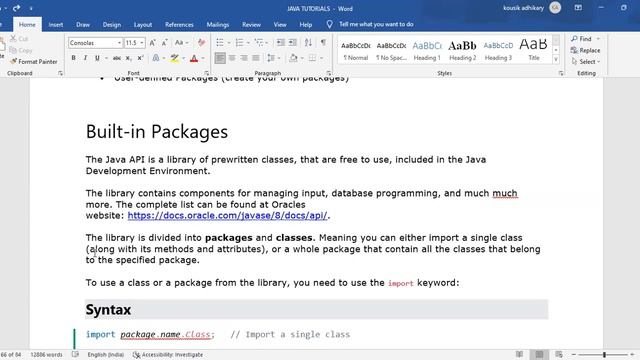
Task: Increase paragraph indent
Action: (x=293, y=42)
